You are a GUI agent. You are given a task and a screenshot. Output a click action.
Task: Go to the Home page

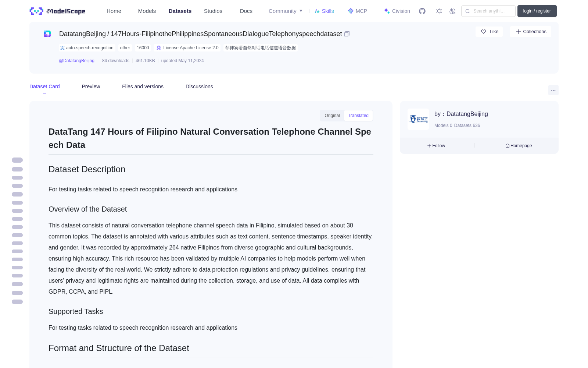point(114,11)
